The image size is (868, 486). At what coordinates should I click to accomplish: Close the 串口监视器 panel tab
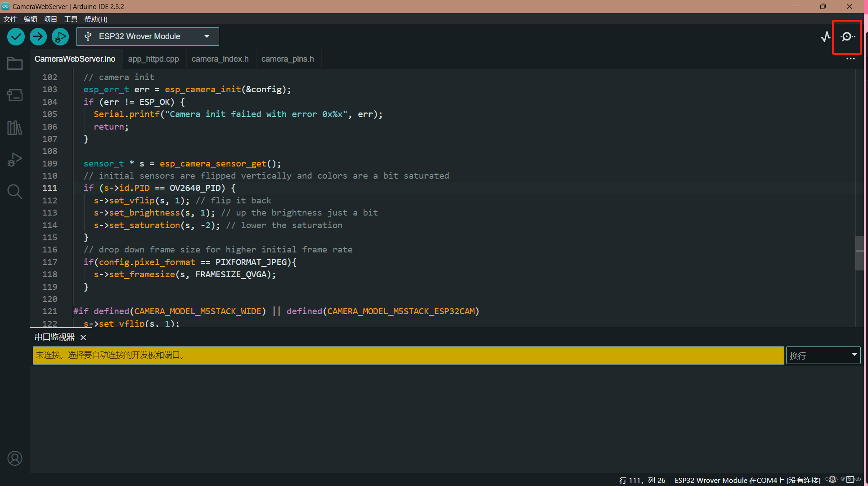pyautogui.click(x=83, y=337)
